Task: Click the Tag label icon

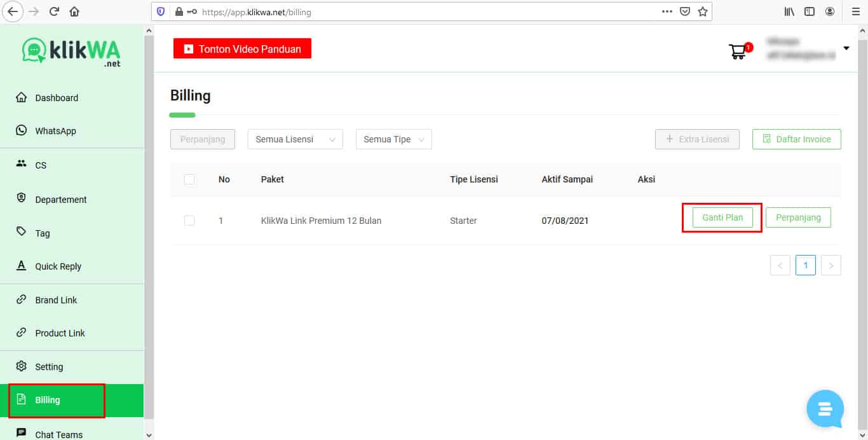Action: 22,232
